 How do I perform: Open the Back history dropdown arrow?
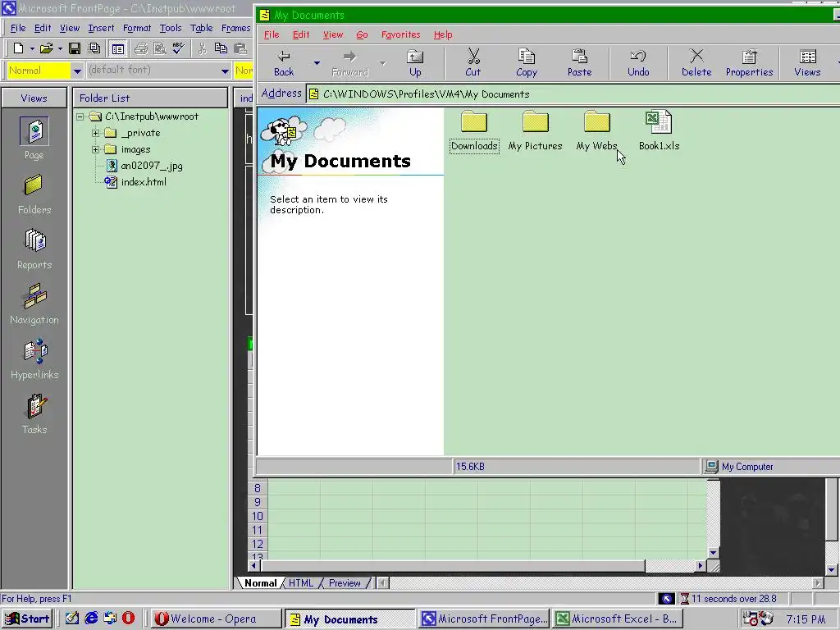pos(317,63)
